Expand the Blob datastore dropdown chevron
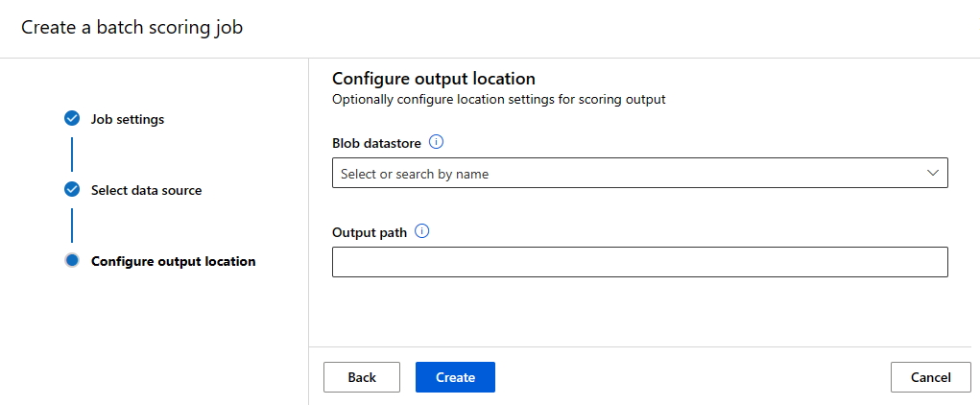980x405 pixels. [x=932, y=173]
